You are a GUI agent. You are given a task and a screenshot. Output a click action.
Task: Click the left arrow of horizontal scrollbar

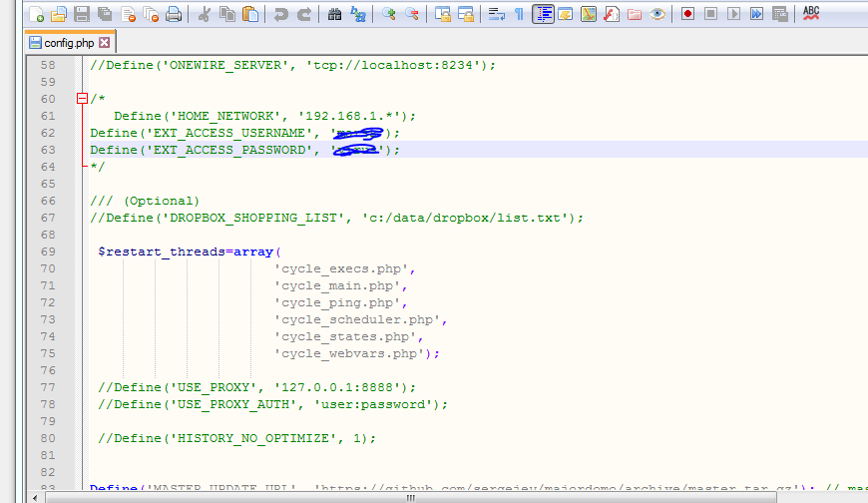point(36,496)
